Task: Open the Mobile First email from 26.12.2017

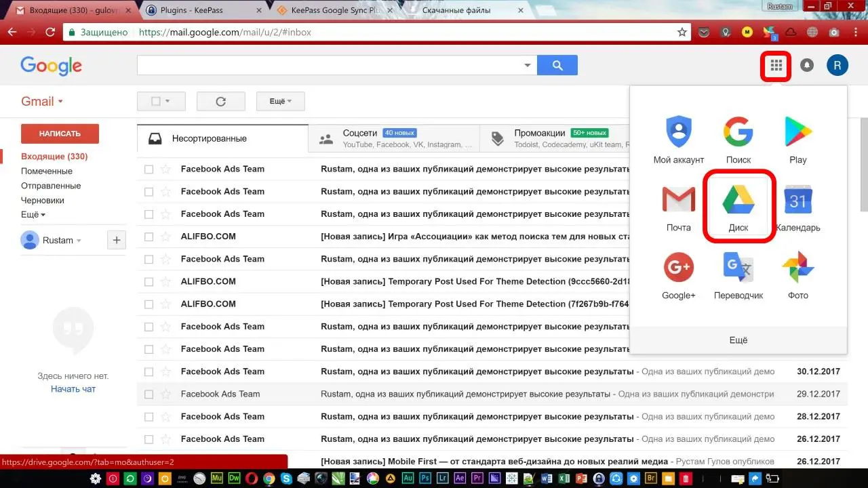Action: (x=492, y=462)
